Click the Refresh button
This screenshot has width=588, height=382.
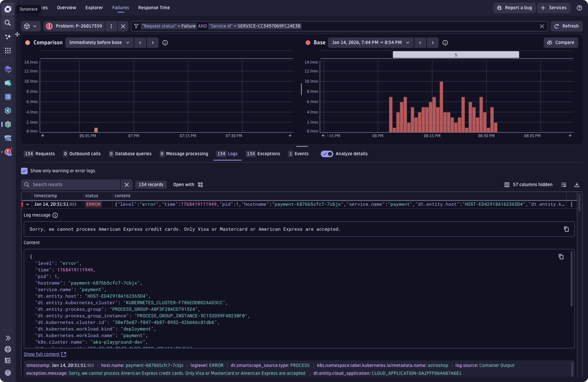[566, 26]
